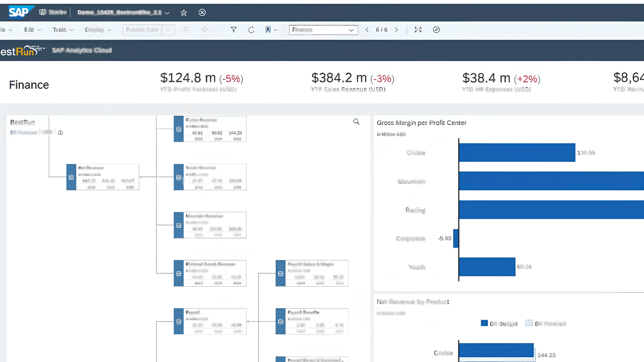Select the Cruise Revenue node card

point(210,129)
